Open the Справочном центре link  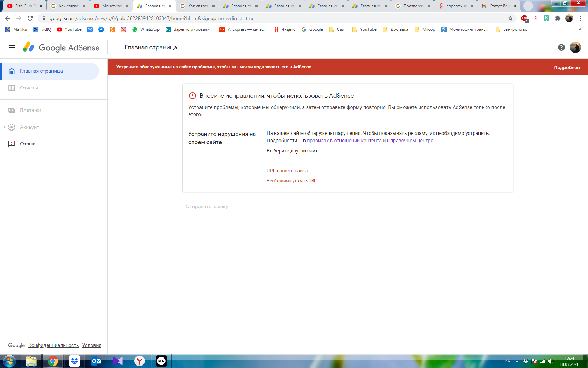410,141
